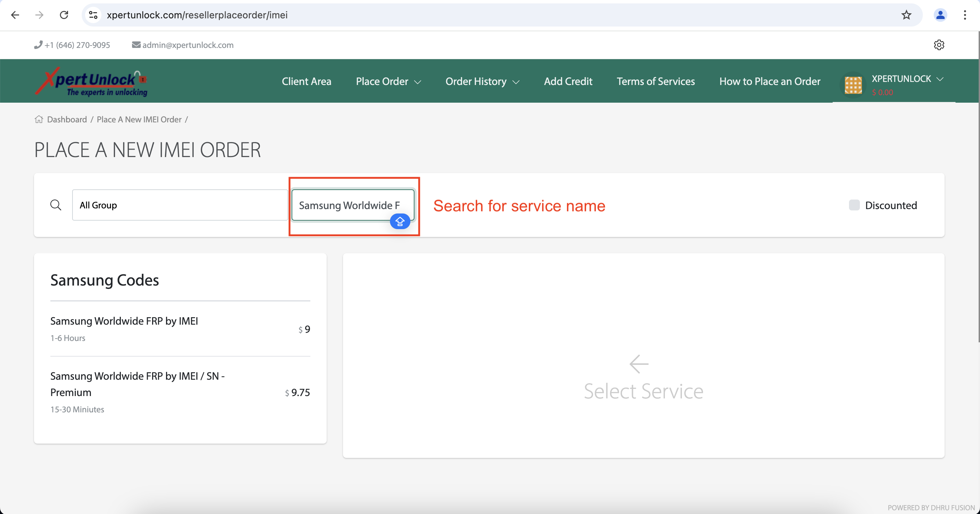This screenshot has width=980, height=514.
Task: Select Samsung Worldwide FRP by IMEI service
Action: click(180, 329)
